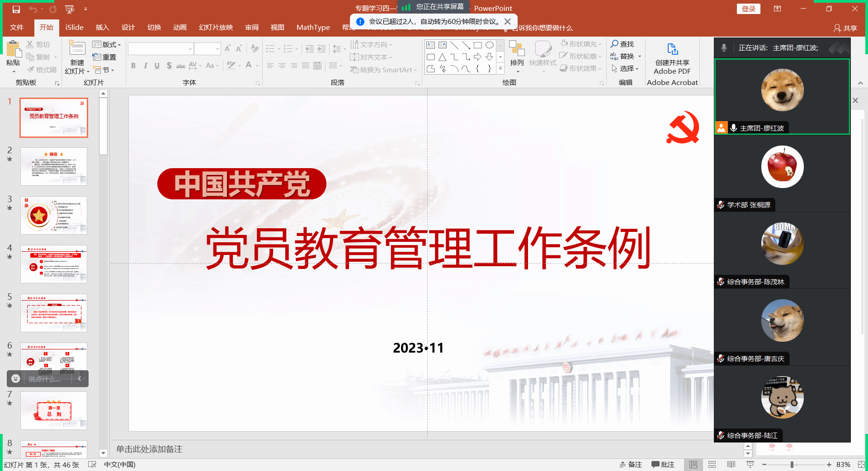This screenshot has width=868, height=471.
Task: Open the Find search tool
Action: click(x=623, y=44)
